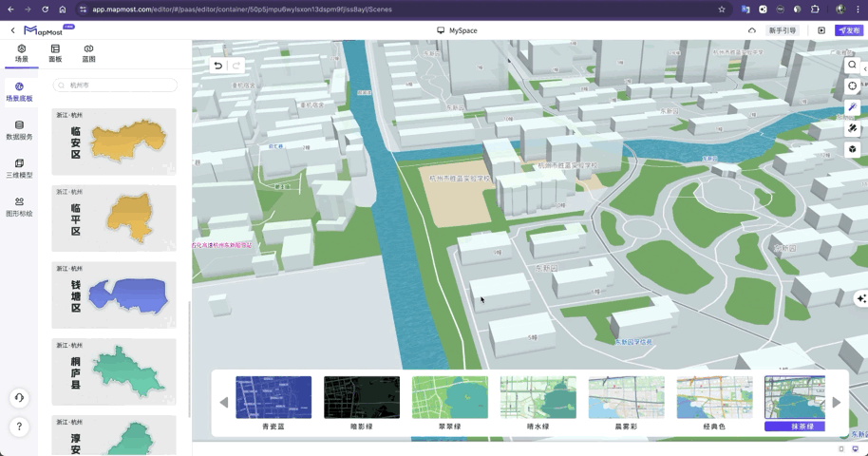The image size is (868, 456).
Task: Apply the 晴水绿 map style
Action: tap(538, 404)
